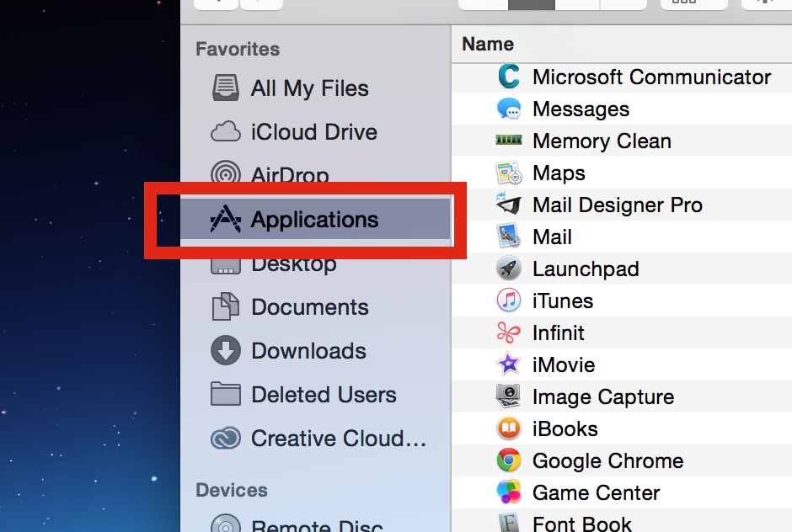Click the All My Files sidebar icon
Viewport: 792px width, 532px height.
(x=225, y=88)
